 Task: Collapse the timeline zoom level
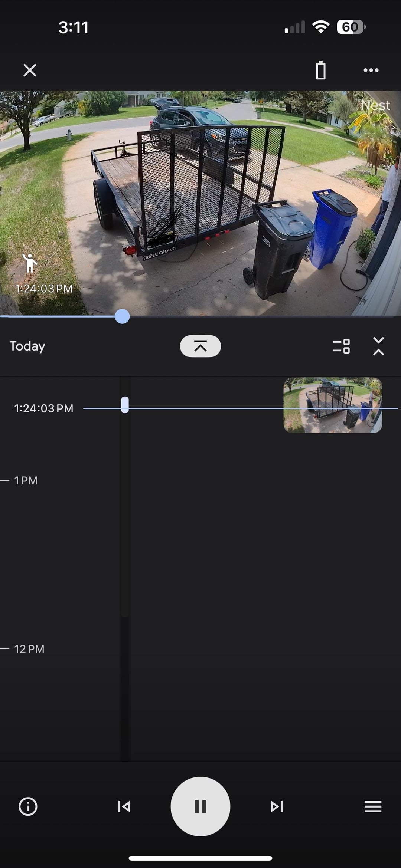378,346
